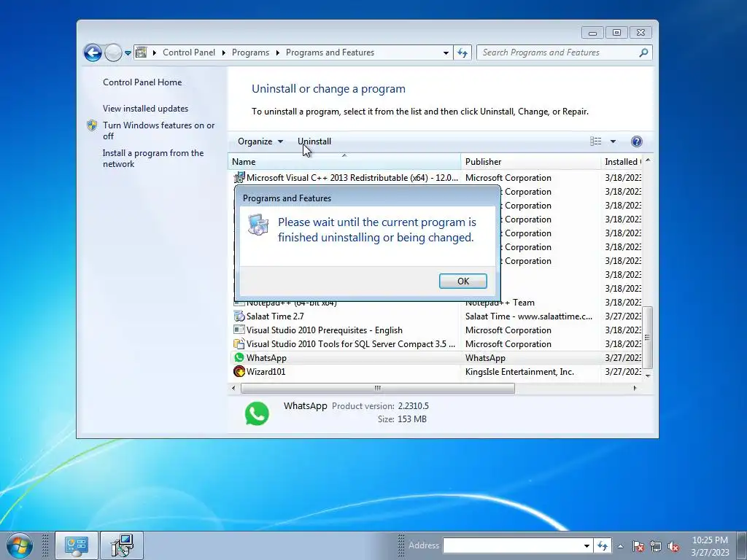Show hidden tray icons arrow
This screenshot has height=560, width=747.
(620, 546)
